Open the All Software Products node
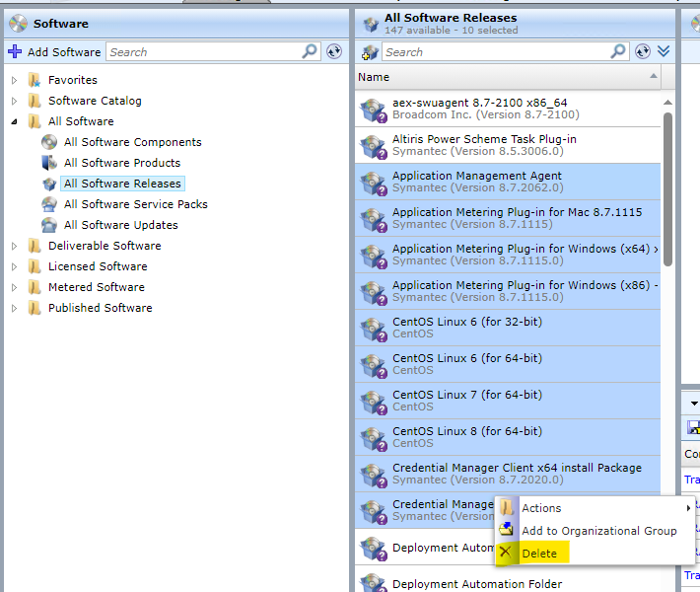The width and height of the screenshot is (700, 592). point(122,163)
